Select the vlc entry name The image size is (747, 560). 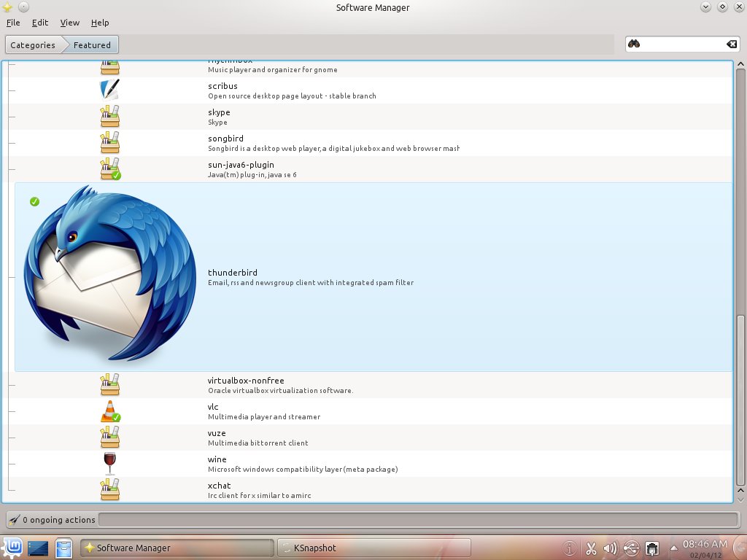(x=213, y=407)
